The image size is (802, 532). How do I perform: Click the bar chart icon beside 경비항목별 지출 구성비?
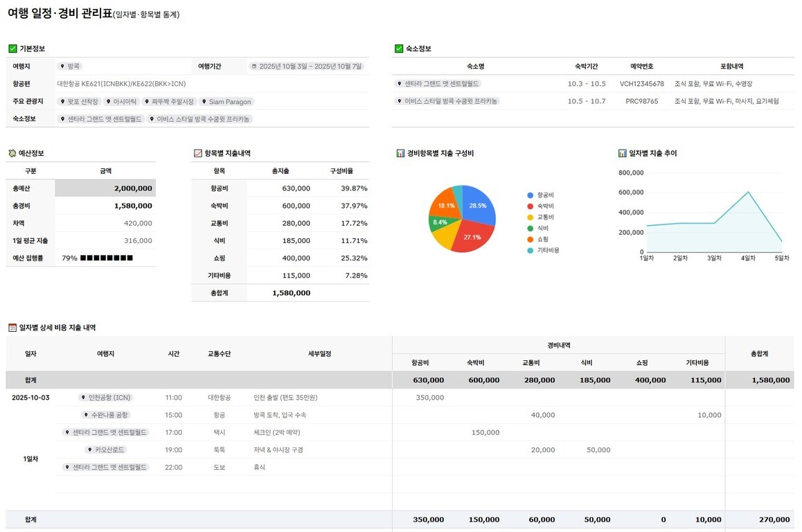400,153
